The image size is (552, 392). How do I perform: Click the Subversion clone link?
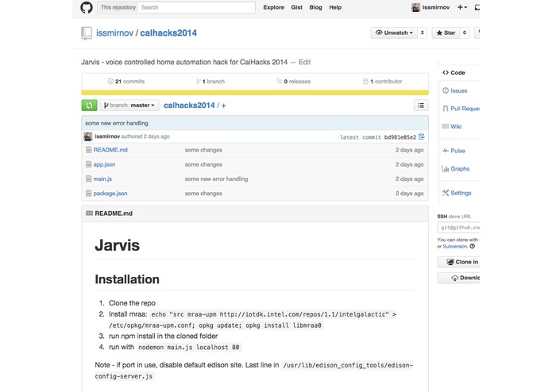(455, 247)
